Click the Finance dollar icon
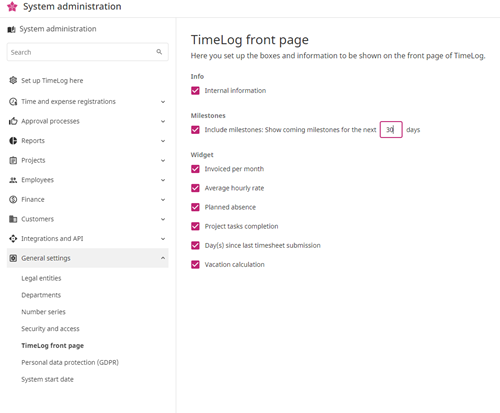The height and width of the screenshot is (413, 500). 13,199
